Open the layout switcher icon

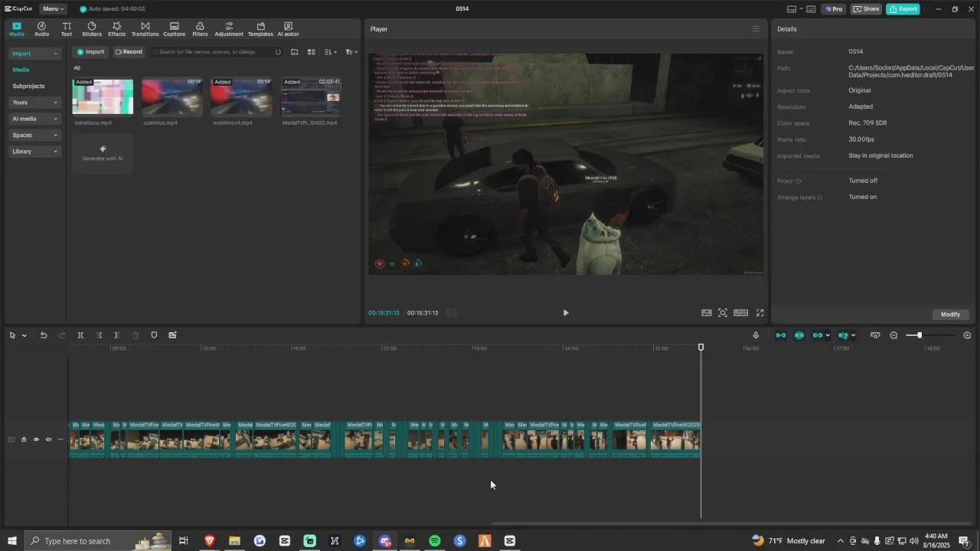[x=792, y=9]
